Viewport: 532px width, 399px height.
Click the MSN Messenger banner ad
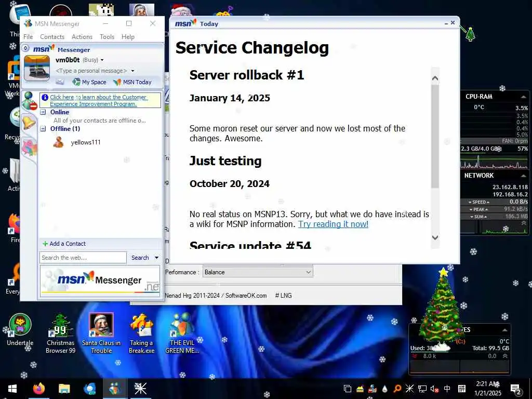point(100,281)
